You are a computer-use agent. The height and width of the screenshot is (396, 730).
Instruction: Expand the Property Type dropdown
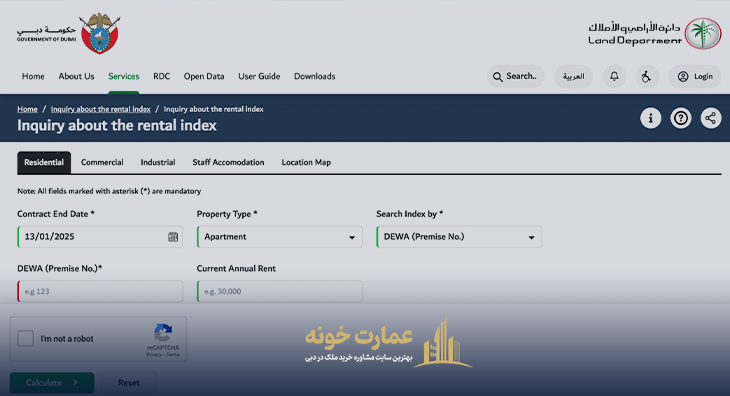click(x=279, y=237)
